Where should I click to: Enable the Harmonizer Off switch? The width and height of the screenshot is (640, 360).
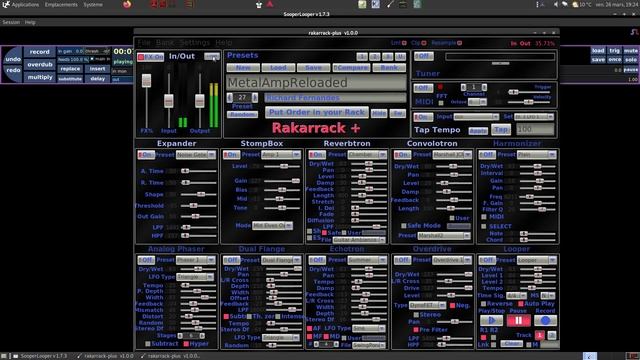(487, 155)
